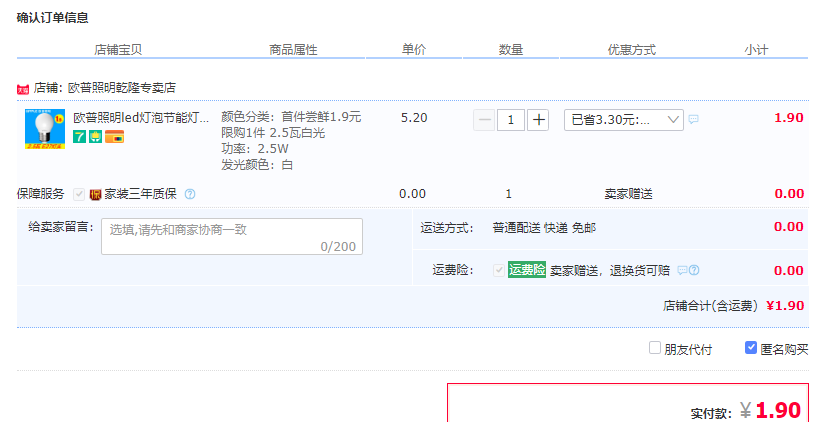Click the 小计 column header

(x=756, y=50)
